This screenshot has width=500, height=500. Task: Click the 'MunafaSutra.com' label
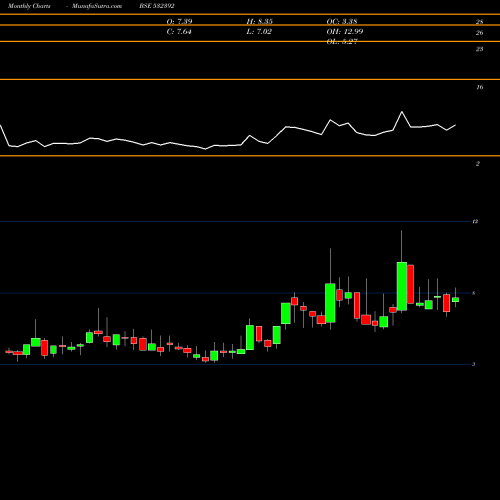pos(97,6)
